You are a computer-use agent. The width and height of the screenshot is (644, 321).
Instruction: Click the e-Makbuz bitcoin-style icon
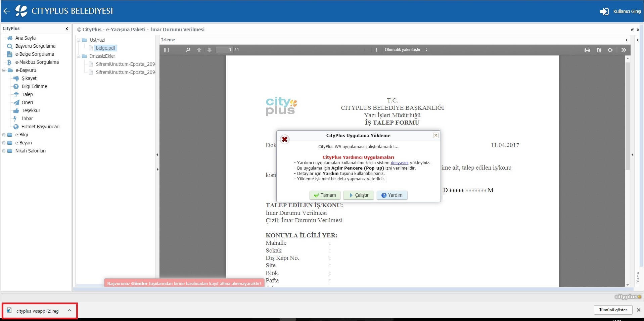(x=10, y=62)
